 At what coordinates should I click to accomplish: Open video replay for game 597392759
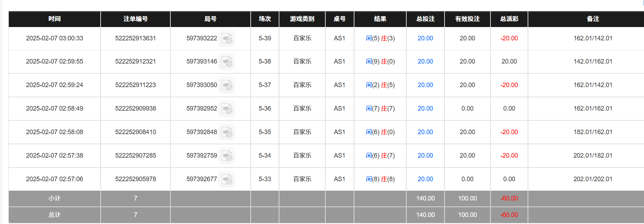coord(227,156)
